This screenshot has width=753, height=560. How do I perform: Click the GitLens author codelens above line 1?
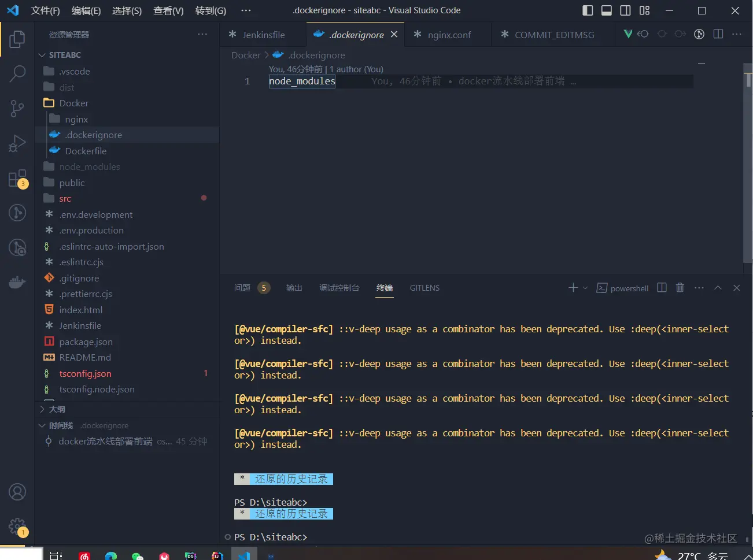coord(326,69)
